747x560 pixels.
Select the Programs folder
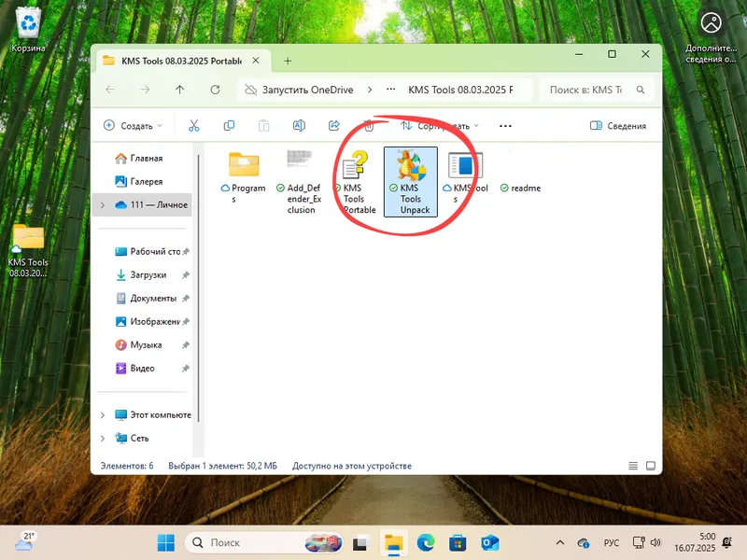pos(244,177)
